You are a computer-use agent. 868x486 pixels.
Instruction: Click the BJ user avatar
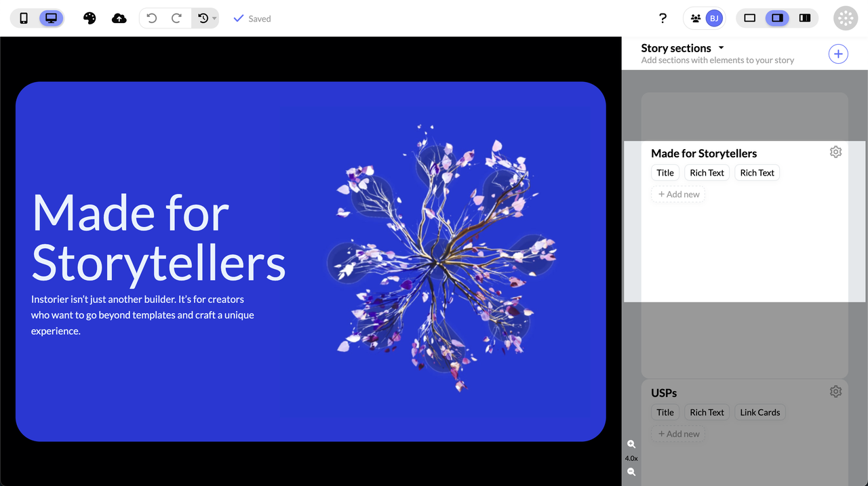pos(714,18)
